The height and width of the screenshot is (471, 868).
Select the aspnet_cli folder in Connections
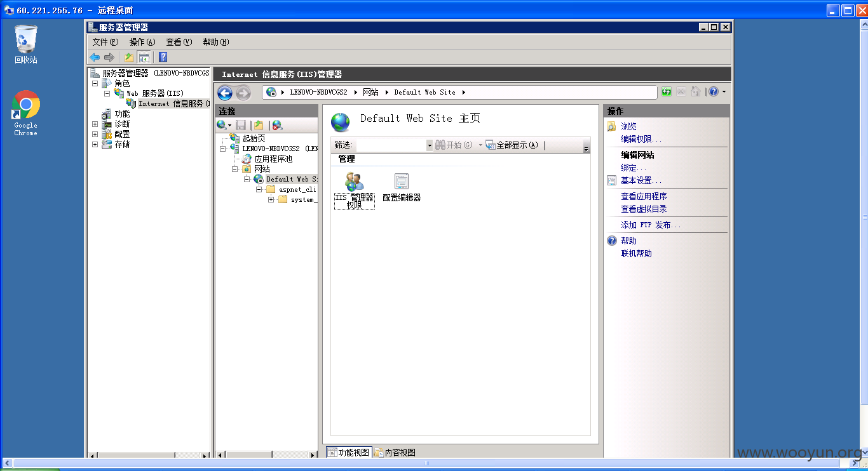(x=297, y=189)
